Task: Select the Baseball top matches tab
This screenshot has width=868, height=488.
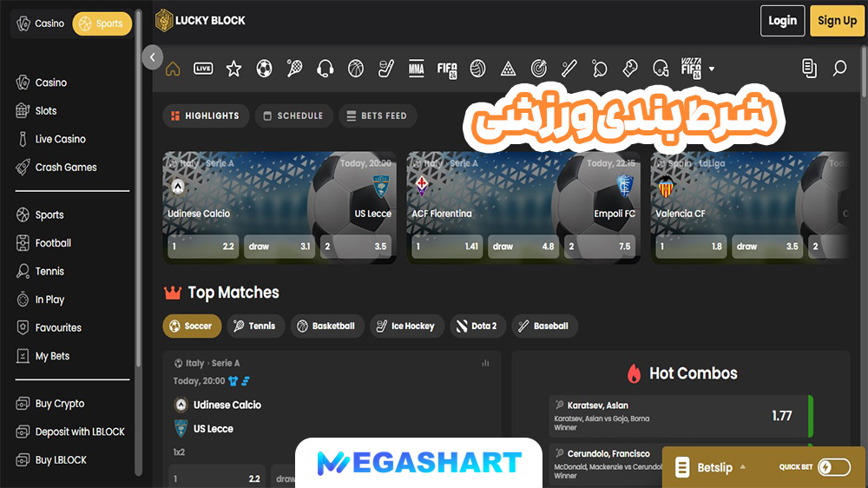Action: click(x=545, y=326)
